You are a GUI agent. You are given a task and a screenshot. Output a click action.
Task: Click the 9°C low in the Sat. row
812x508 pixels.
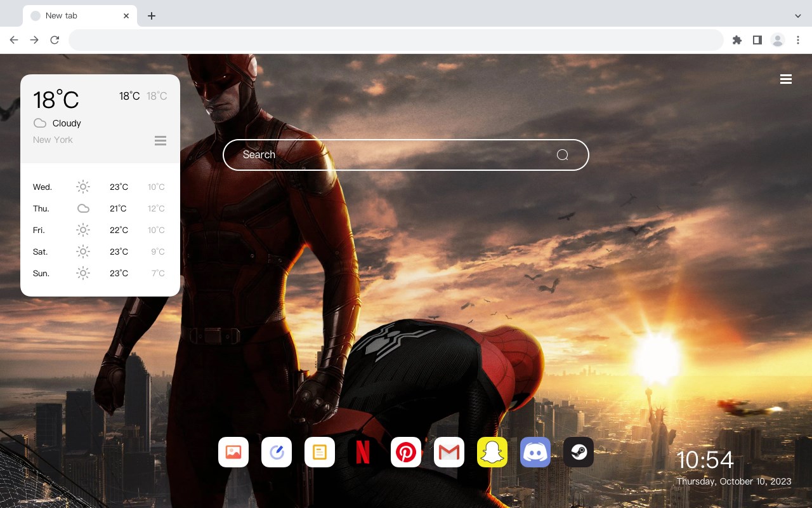tap(158, 251)
